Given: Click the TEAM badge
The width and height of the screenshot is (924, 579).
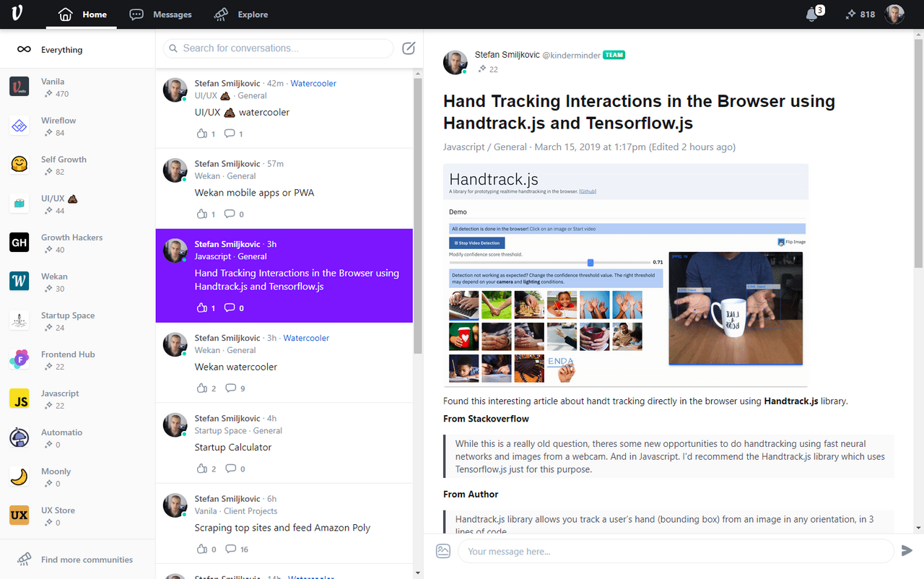Looking at the screenshot, I should coord(614,55).
